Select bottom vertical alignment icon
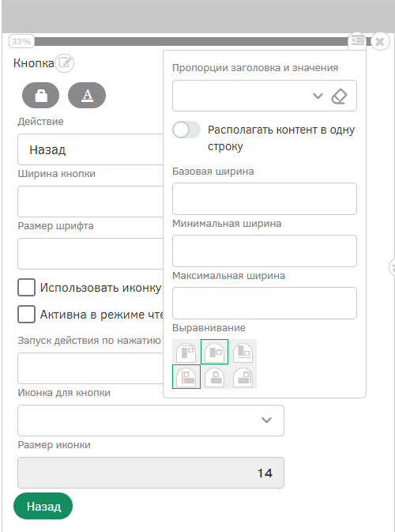Image resolution: width=395 pixels, height=532 pixels. pyautogui.click(x=243, y=353)
